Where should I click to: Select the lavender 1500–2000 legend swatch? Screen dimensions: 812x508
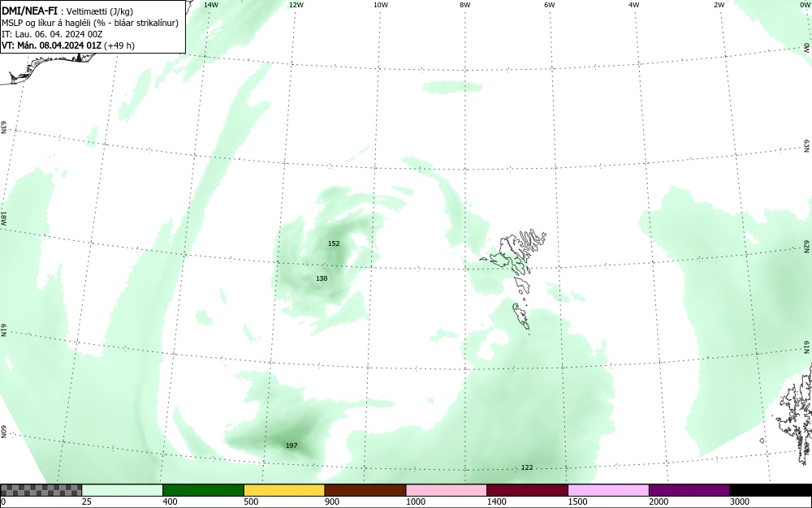click(x=608, y=490)
